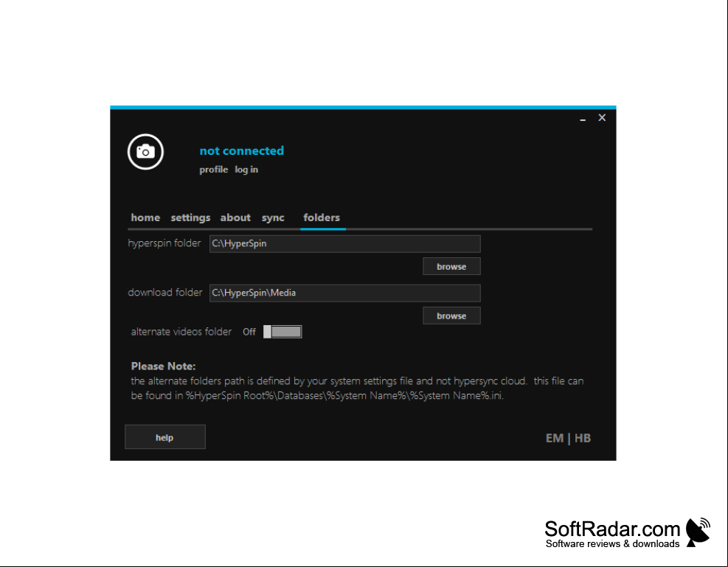Toggle the alternate videos folder switch
This screenshot has width=728, height=567.
point(282,332)
